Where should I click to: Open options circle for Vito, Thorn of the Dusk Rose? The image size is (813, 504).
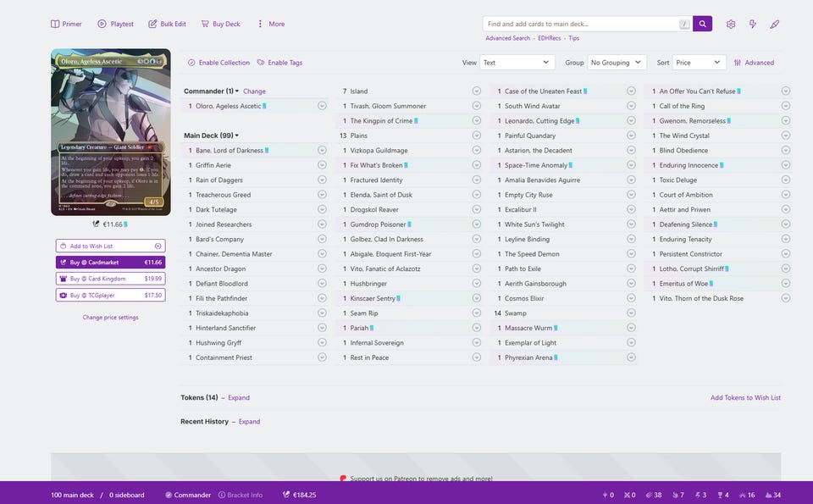[x=786, y=298]
